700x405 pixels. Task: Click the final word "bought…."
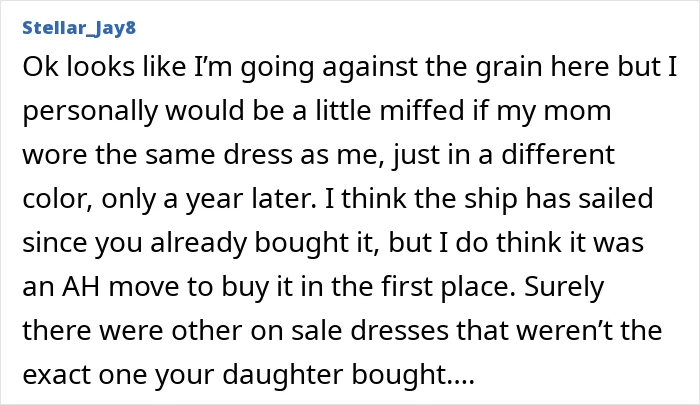[x=413, y=375]
